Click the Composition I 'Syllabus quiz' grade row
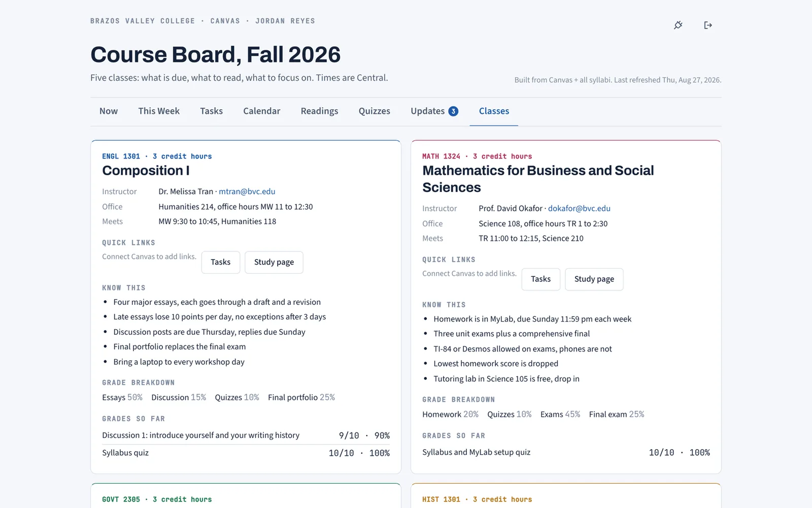Viewport: 812px width, 508px height. tap(246, 453)
